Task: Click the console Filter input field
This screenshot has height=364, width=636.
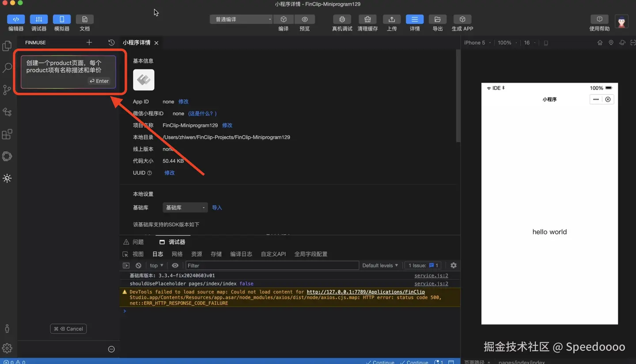Action: [272, 265]
